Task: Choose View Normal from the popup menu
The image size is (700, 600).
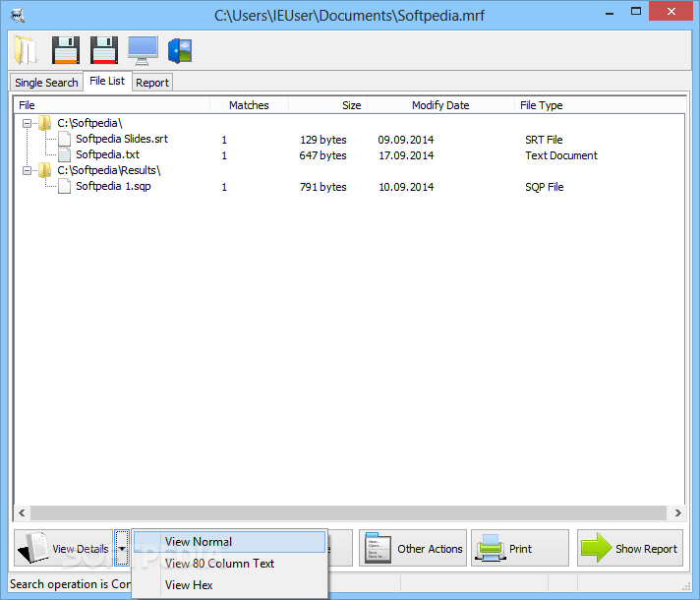Action: 229,541
